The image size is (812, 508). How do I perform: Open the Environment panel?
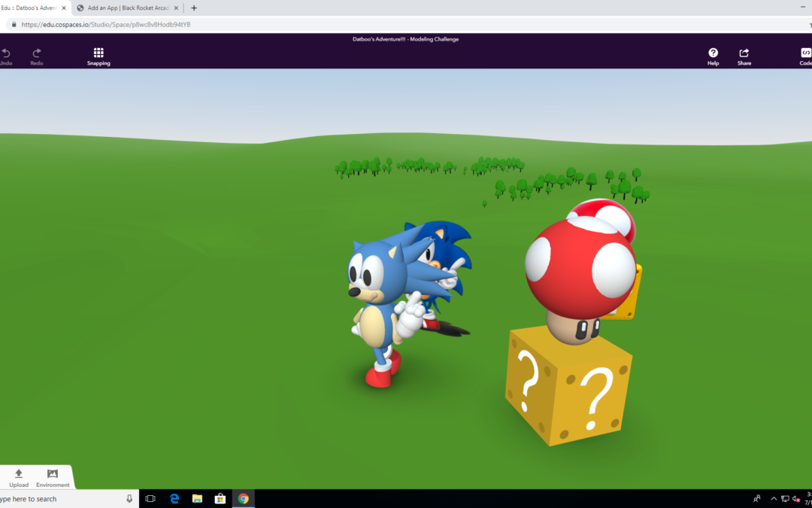coord(53,478)
